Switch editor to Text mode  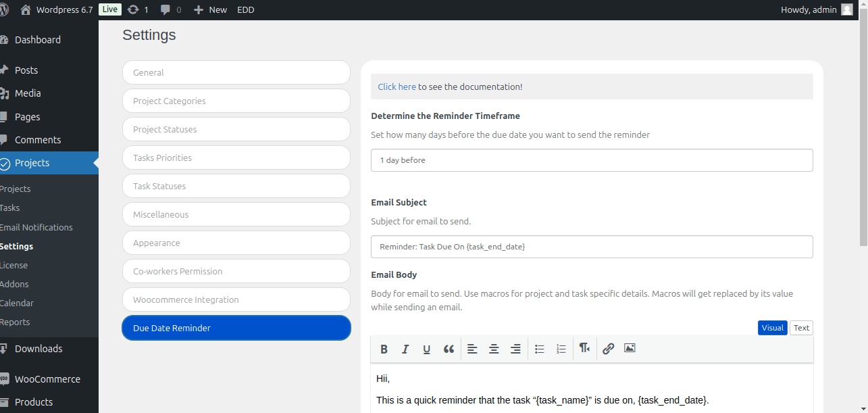801,328
